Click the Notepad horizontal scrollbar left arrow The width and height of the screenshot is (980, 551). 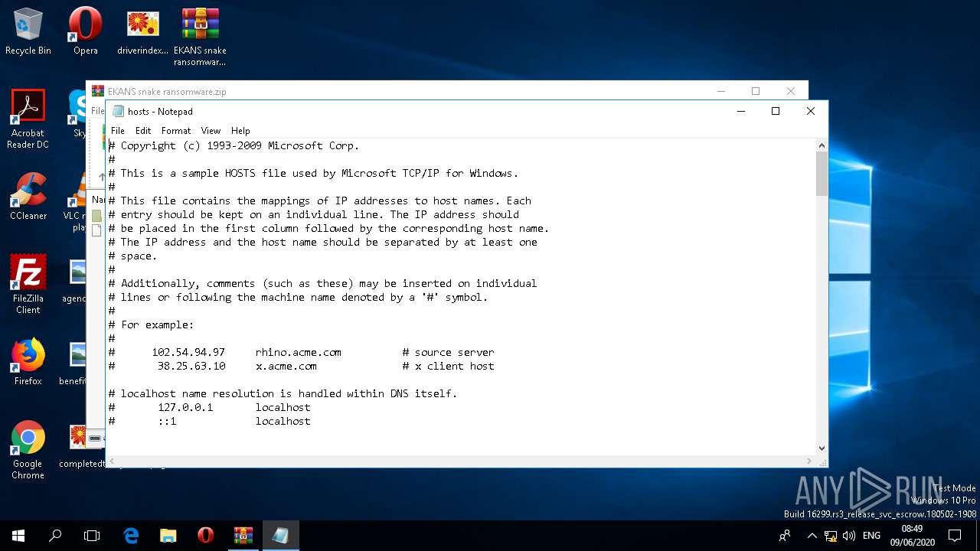pyautogui.click(x=112, y=461)
